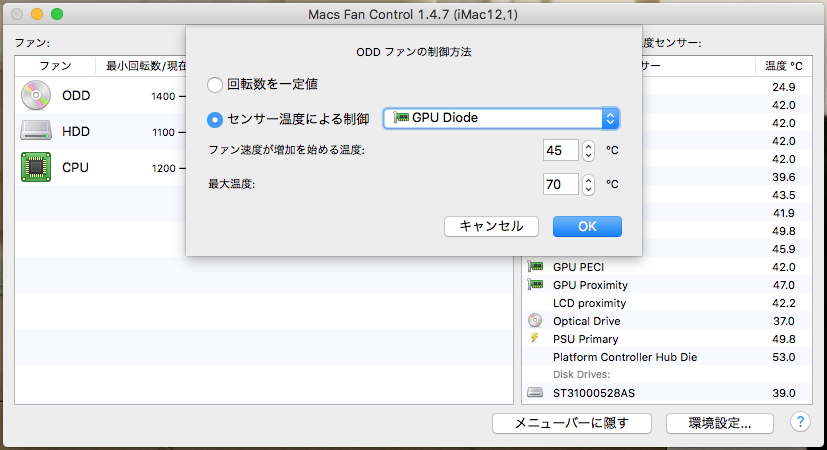Click the ST31000528AS hard disk icon
The height and width of the screenshot is (450, 827).
(x=535, y=392)
